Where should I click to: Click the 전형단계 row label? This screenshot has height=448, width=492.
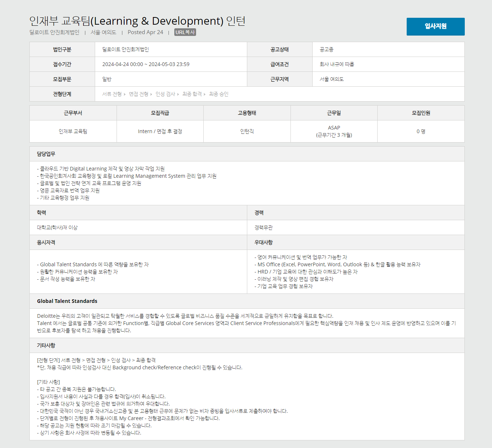pyautogui.click(x=62, y=94)
